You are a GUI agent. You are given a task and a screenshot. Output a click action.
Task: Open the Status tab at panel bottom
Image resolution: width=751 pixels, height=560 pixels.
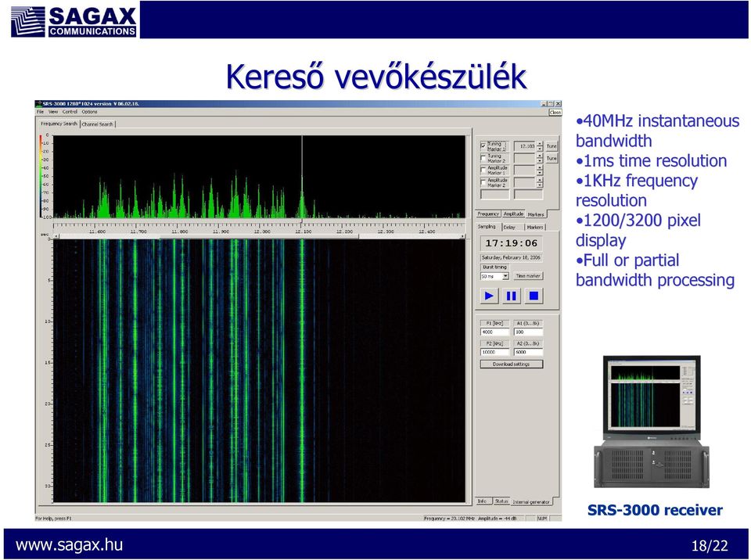501,501
